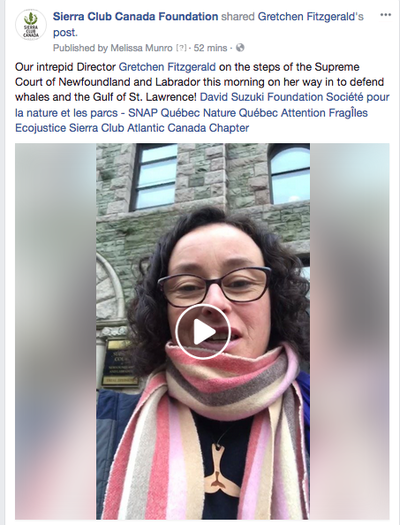Open Sierra Club Atlantic Canada Chapter link
400x525 pixels.
pos(159,128)
